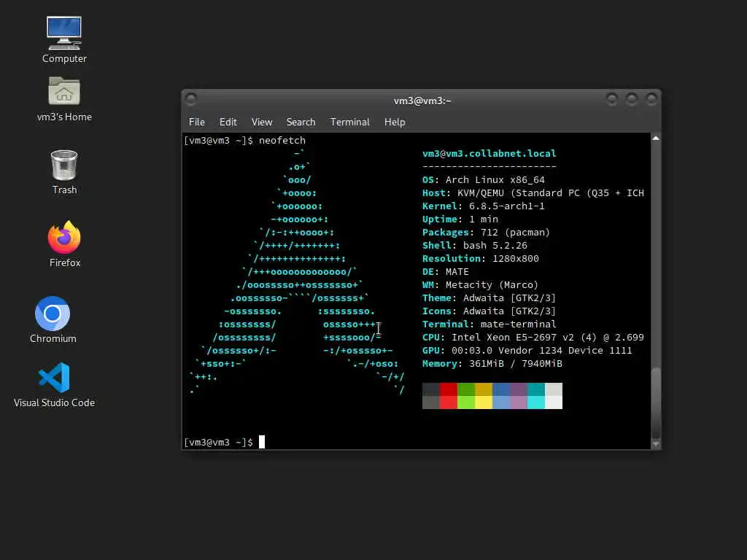Screen dimensions: 747x560
Task: Open the Help menu in the terminal
Action: (395, 122)
